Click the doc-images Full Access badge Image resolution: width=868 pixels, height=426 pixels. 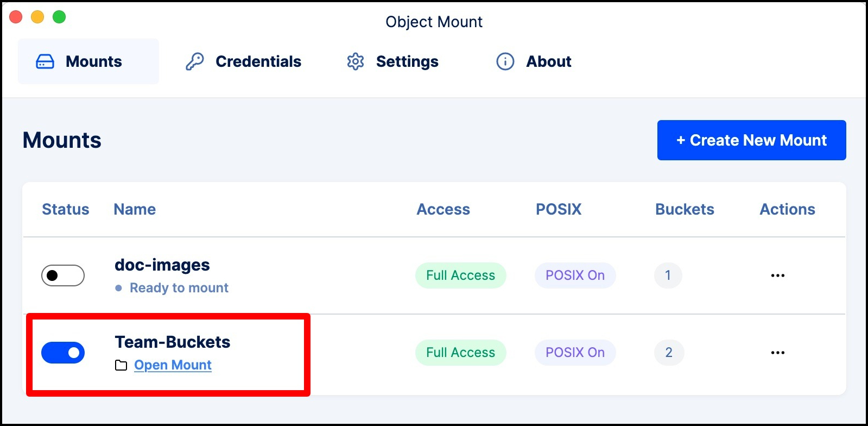(x=460, y=275)
